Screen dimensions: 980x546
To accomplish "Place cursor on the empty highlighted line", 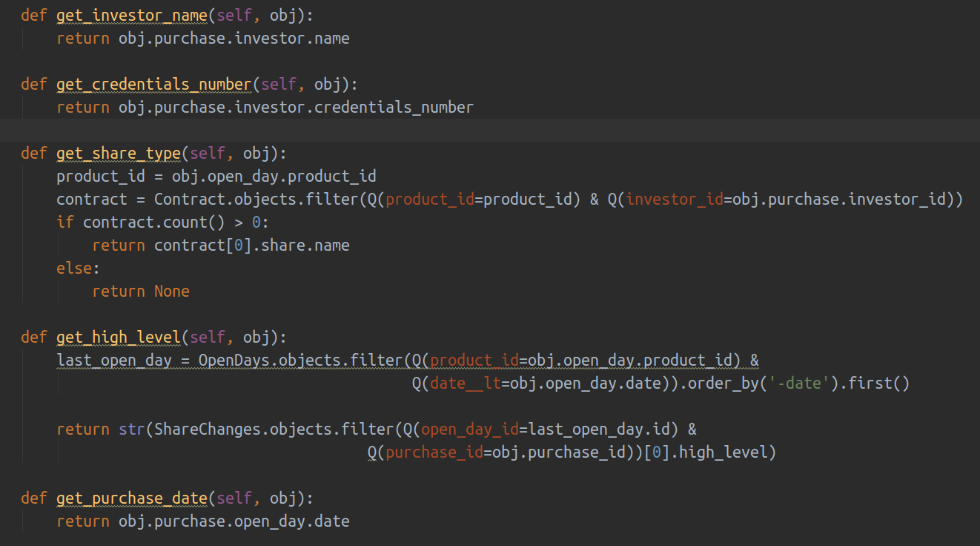I will 490,130.
